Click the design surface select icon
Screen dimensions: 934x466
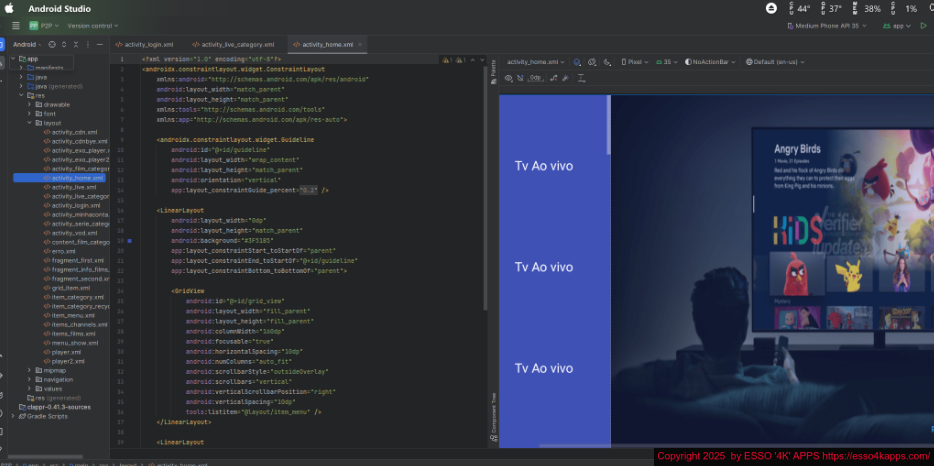(577, 62)
